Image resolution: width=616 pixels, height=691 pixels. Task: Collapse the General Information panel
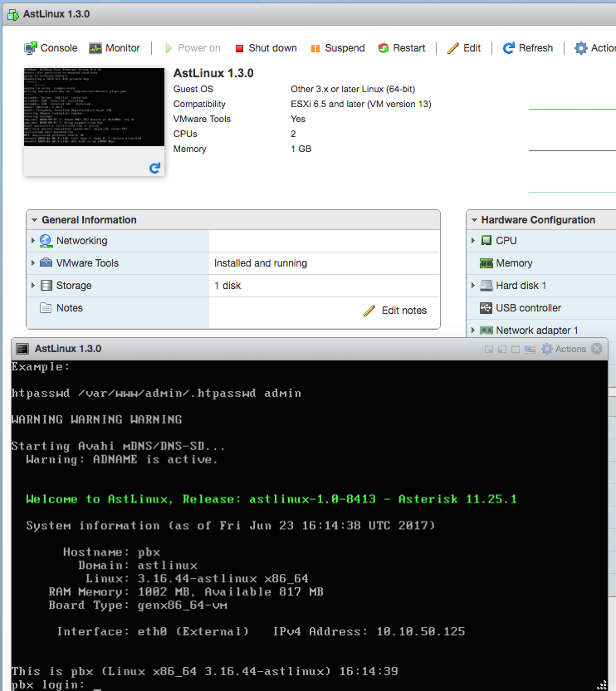tap(34, 220)
